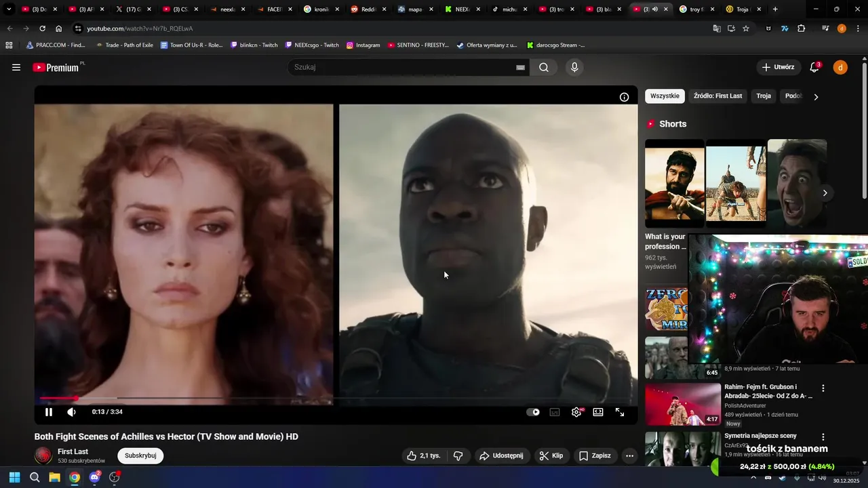868x488 pixels.
Task: Click the Udostępnij share button
Action: 502,455
